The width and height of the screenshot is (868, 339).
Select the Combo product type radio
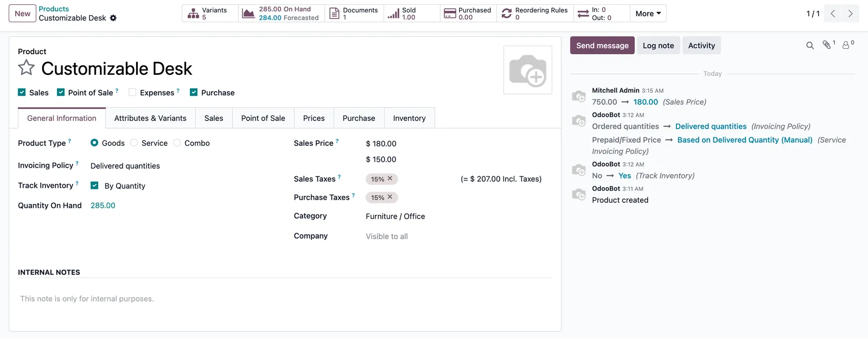[177, 143]
